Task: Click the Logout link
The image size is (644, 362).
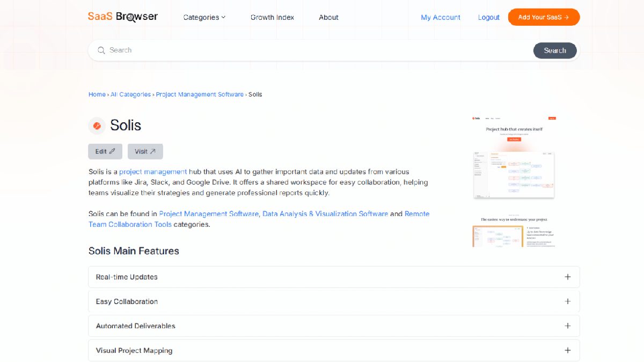Action: click(488, 17)
